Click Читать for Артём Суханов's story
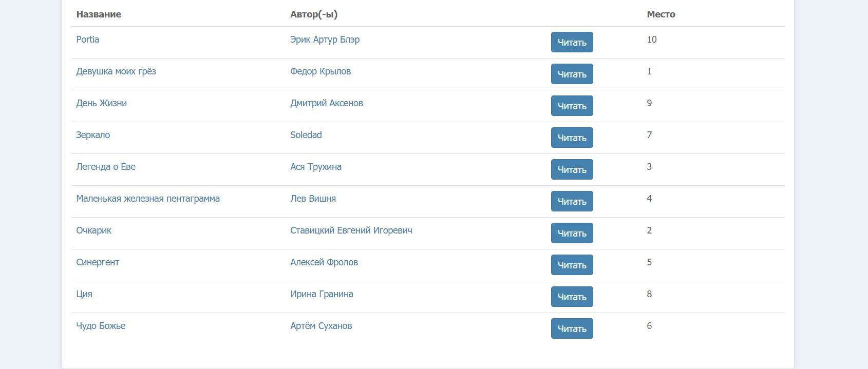 tap(572, 328)
